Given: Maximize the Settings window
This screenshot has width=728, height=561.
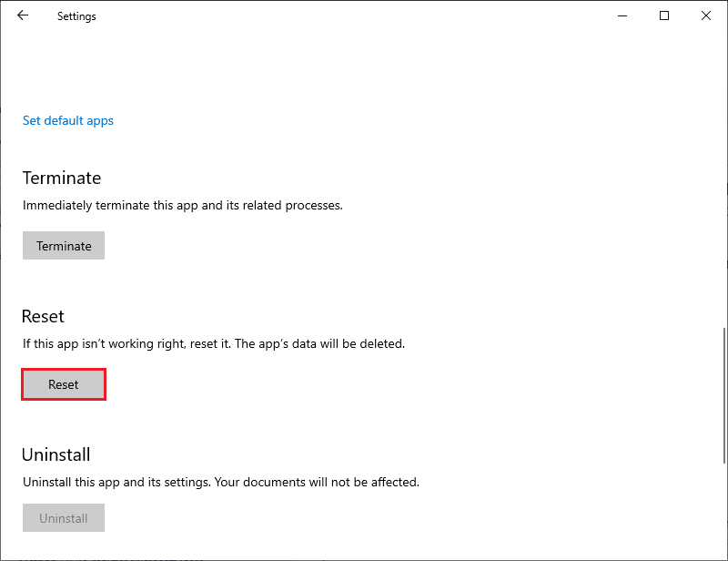Looking at the screenshot, I should [664, 15].
